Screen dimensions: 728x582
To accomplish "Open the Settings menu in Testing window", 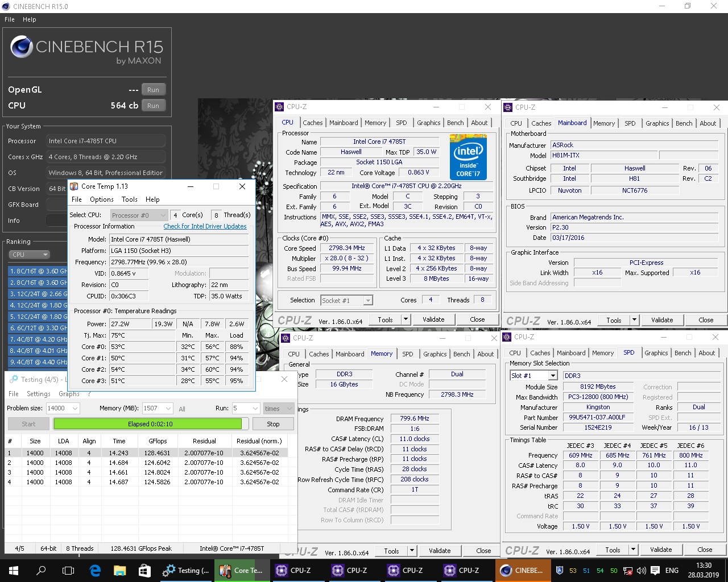I will pos(39,394).
